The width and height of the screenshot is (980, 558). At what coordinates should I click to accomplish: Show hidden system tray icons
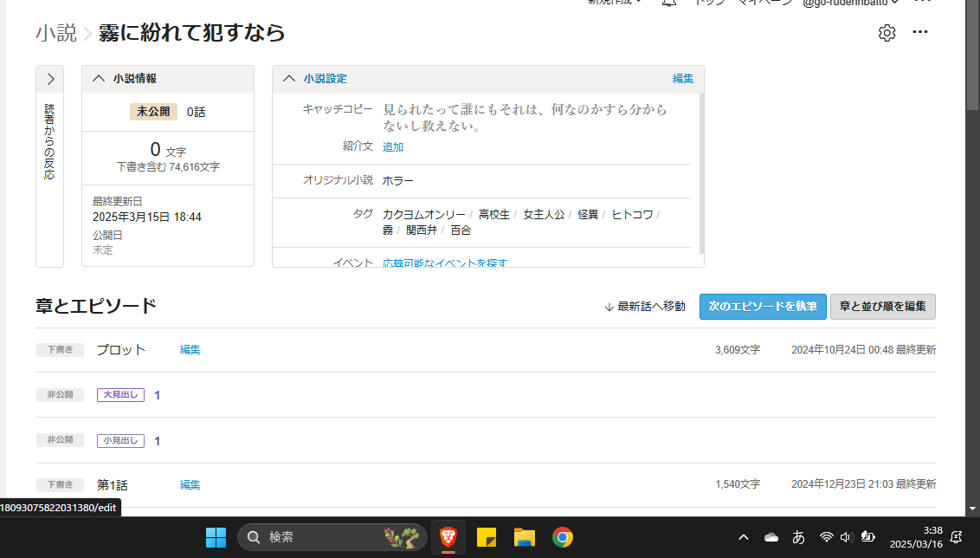pyautogui.click(x=744, y=538)
